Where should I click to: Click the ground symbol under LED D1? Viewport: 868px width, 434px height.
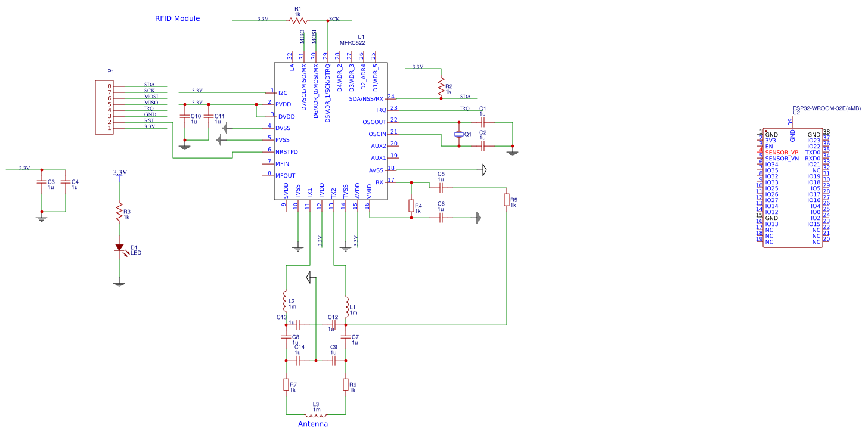[119, 284]
